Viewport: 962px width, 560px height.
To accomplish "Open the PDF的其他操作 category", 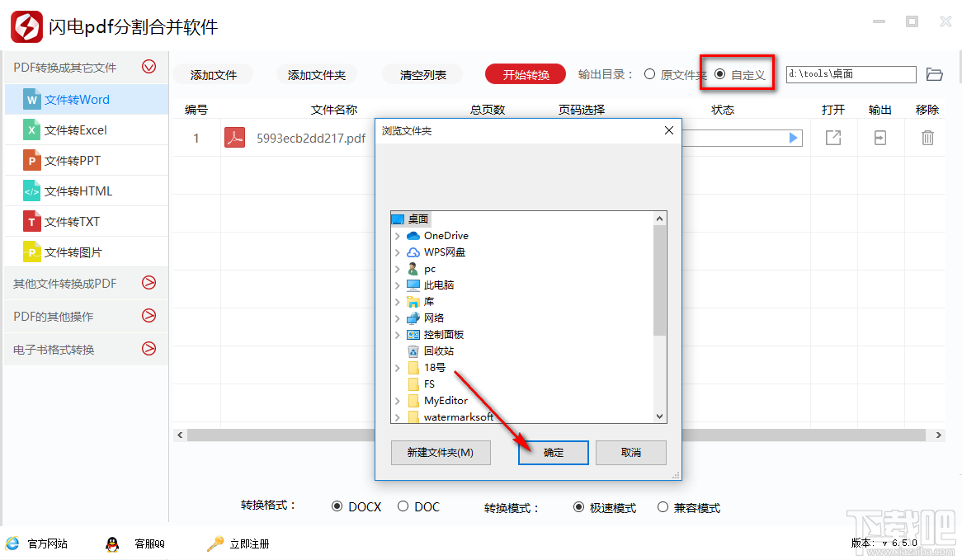I will click(x=149, y=316).
